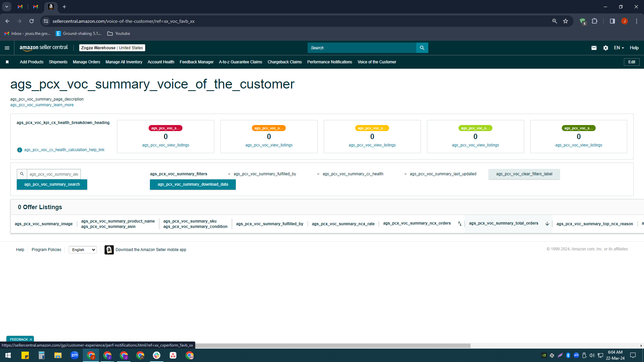
Task: Open the Chrome extensions puzzle icon
Action: click(595, 21)
